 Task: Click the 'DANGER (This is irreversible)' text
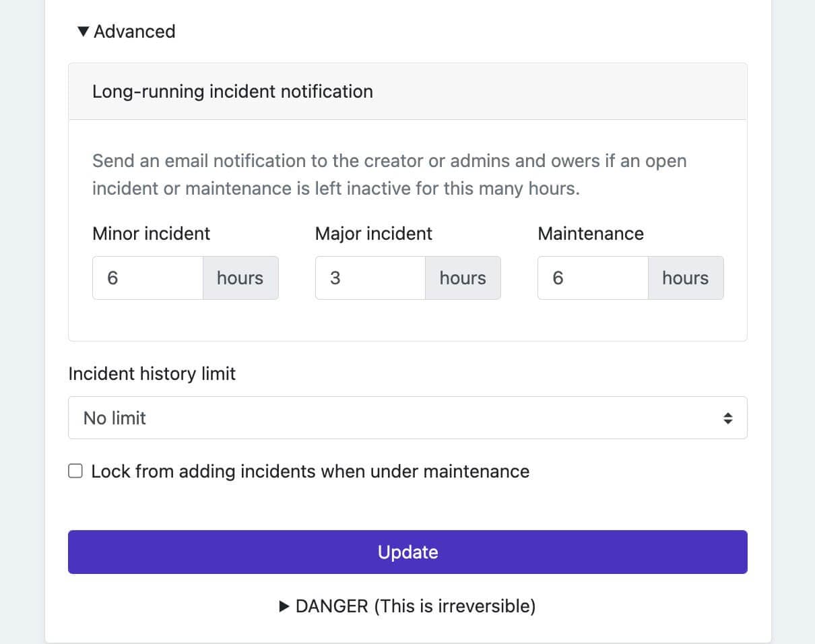click(x=416, y=606)
